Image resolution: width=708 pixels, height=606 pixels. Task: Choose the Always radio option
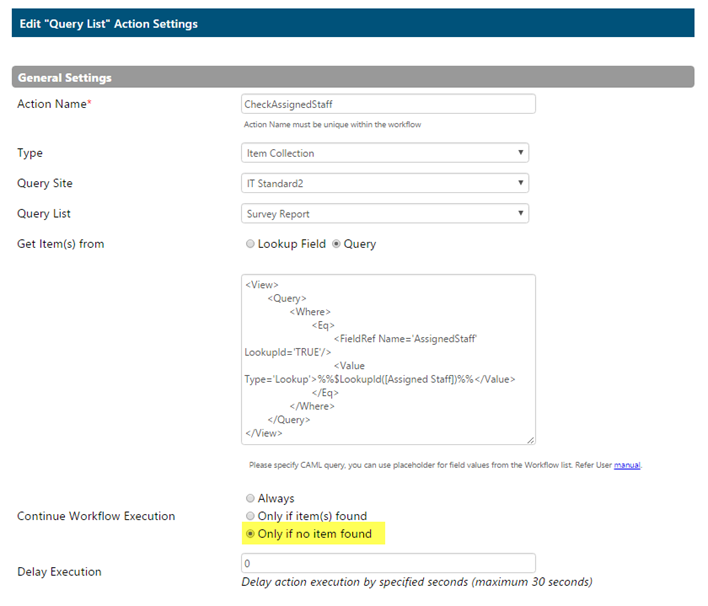coord(250,498)
